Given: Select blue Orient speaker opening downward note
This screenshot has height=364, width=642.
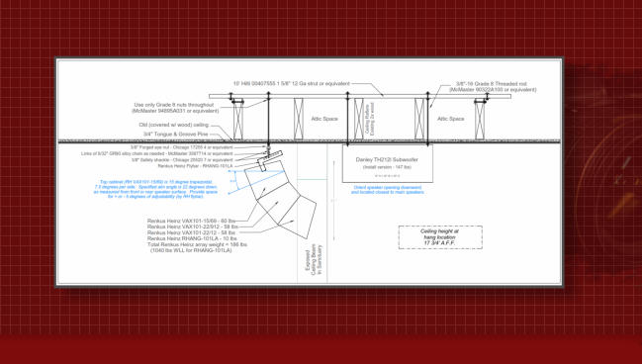Looking at the screenshot, I should pos(388,190).
